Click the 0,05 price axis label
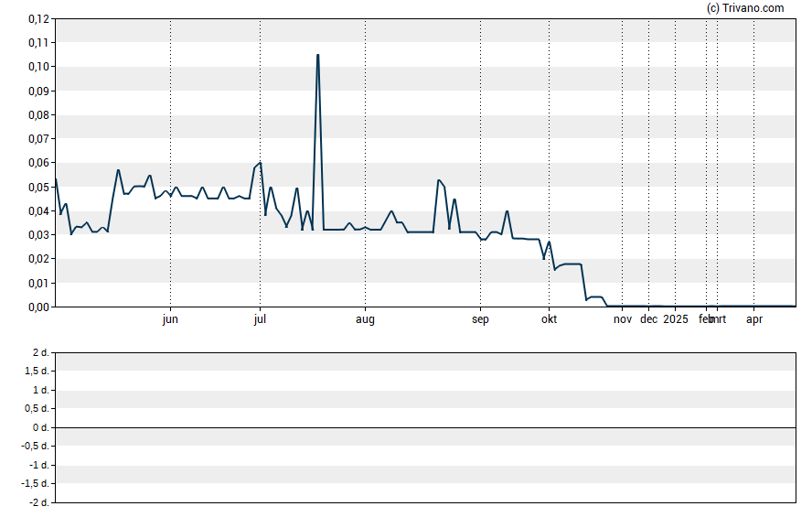 tap(38, 187)
